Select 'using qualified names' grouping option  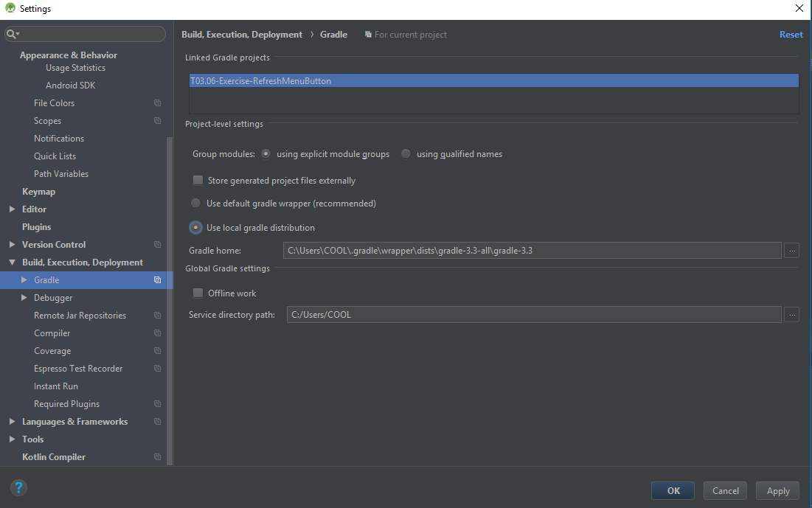[x=406, y=153]
